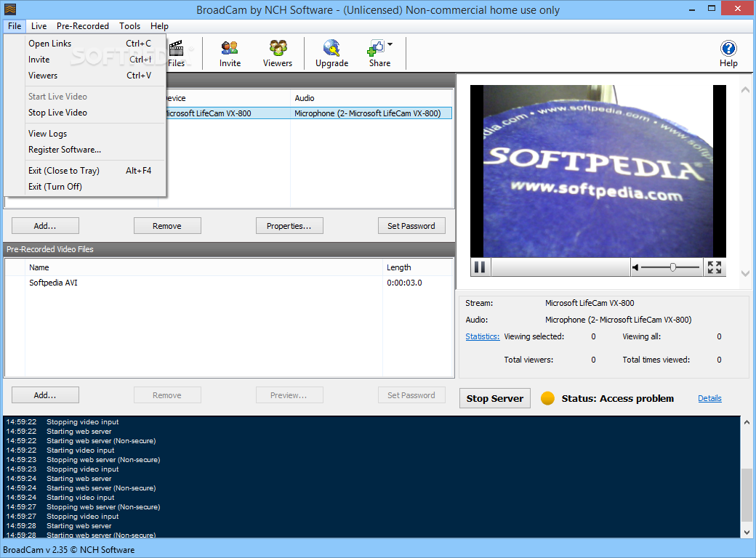756x558 pixels.
Task: Open the Live menu
Action: [39, 26]
